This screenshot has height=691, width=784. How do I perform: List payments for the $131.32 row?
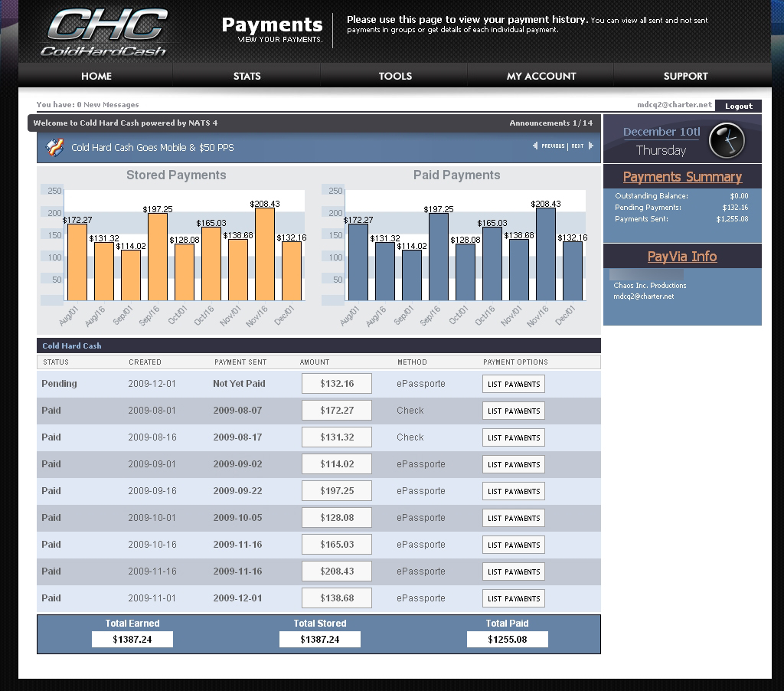(x=514, y=438)
